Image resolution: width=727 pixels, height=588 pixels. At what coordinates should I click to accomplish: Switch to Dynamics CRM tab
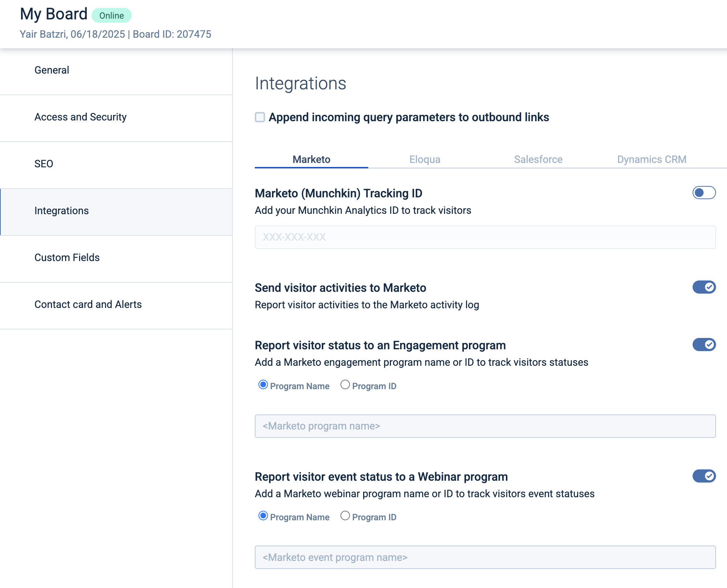(x=652, y=159)
